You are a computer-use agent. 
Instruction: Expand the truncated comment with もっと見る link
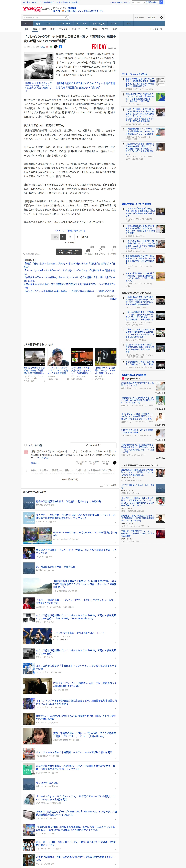43,458
